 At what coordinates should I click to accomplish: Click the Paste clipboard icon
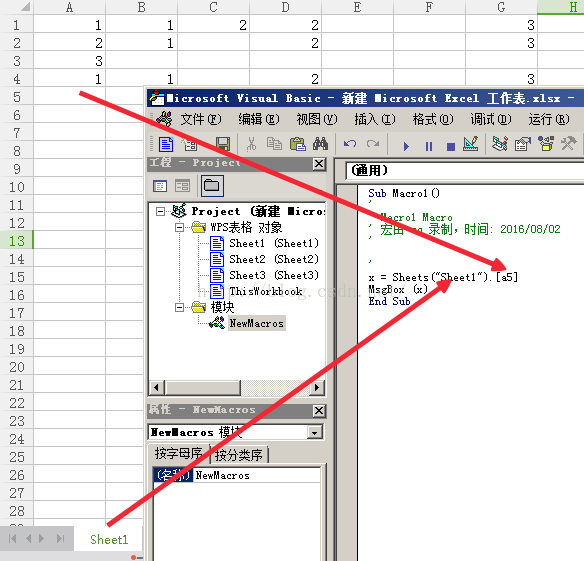tap(298, 144)
